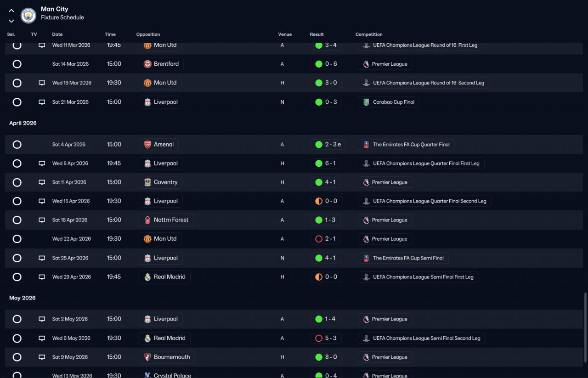The height and width of the screenshot is (378, 588).
Task: Sort fixtures by Date column header
Action: click(57, 34)
